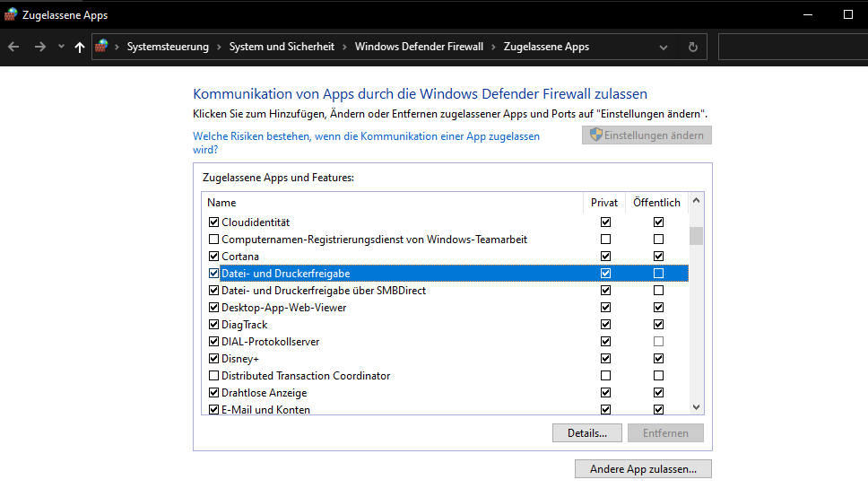
Task: Check Öffentlich for Datei- und Druckerfreigabe
Action: (658, 273)
